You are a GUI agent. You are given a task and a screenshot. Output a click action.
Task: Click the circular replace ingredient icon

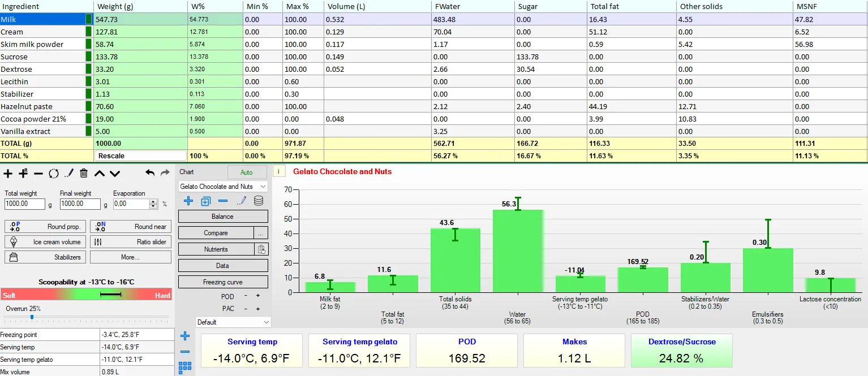click(x=54, y=174)
